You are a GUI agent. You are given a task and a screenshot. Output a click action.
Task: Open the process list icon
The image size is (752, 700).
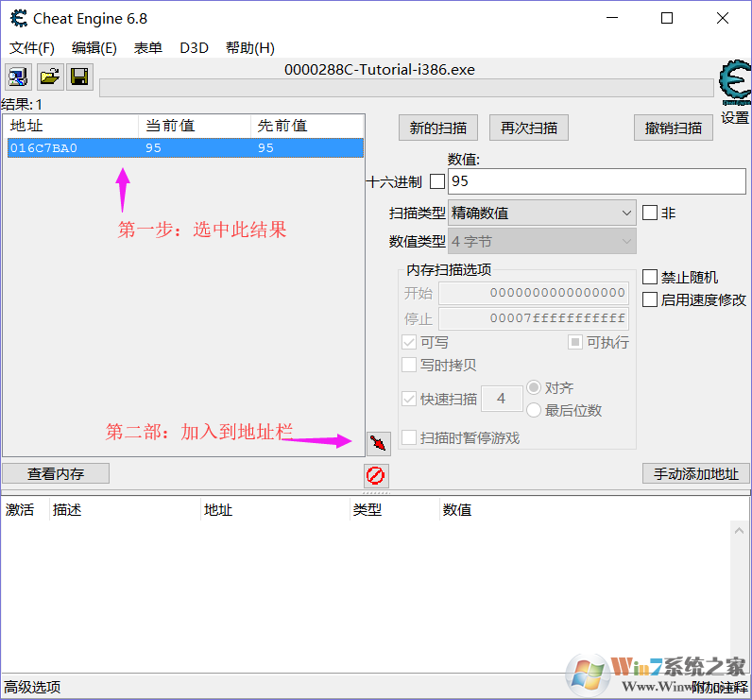[x=18, y=77]
